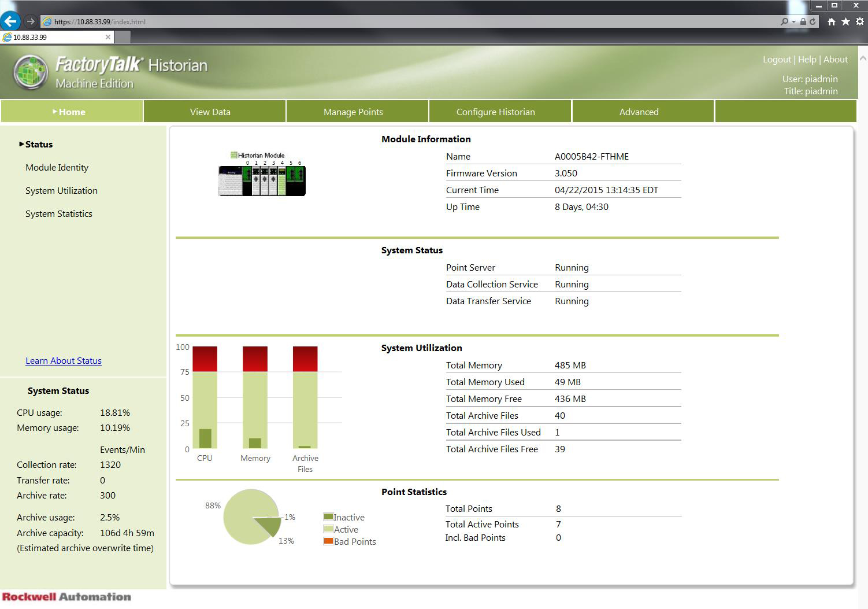Click the CPU usage value 18.81%

pos(115,412)
